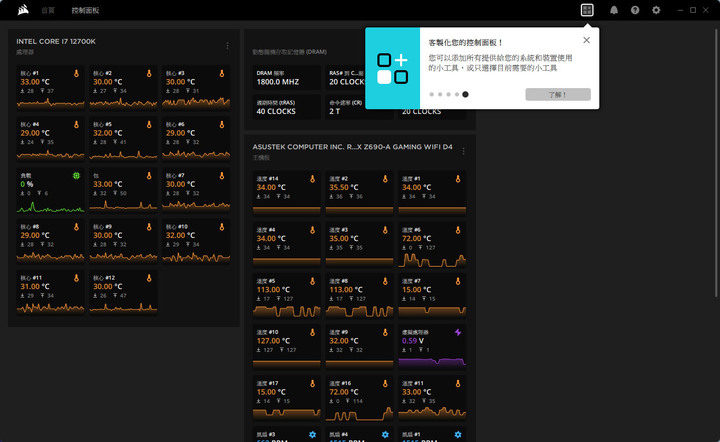Viewport: 720px width, 442px height.
Task: Click the thermometer icon on 溫度 #6 tile
Action: coord(458,230)
